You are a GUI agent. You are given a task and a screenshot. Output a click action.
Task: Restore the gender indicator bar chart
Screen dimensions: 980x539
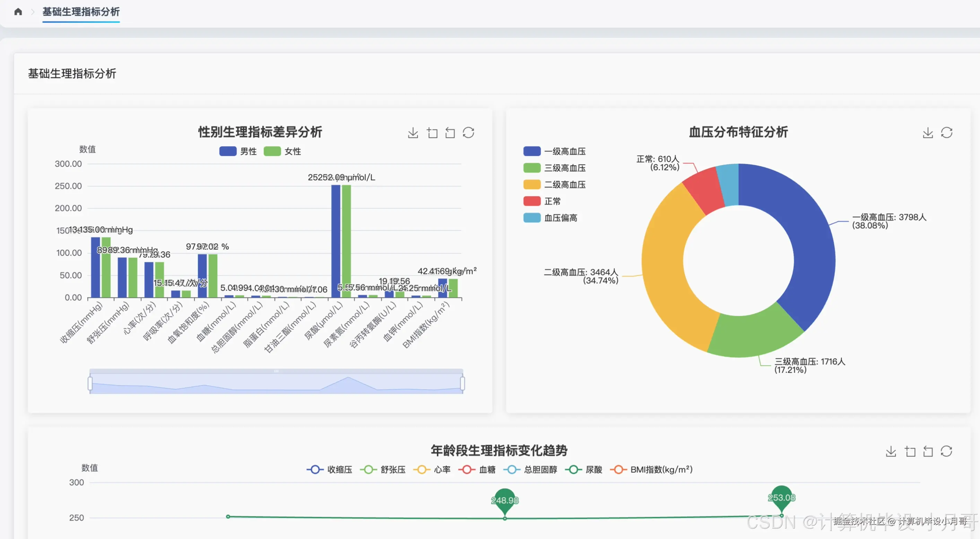pos(468,133)
